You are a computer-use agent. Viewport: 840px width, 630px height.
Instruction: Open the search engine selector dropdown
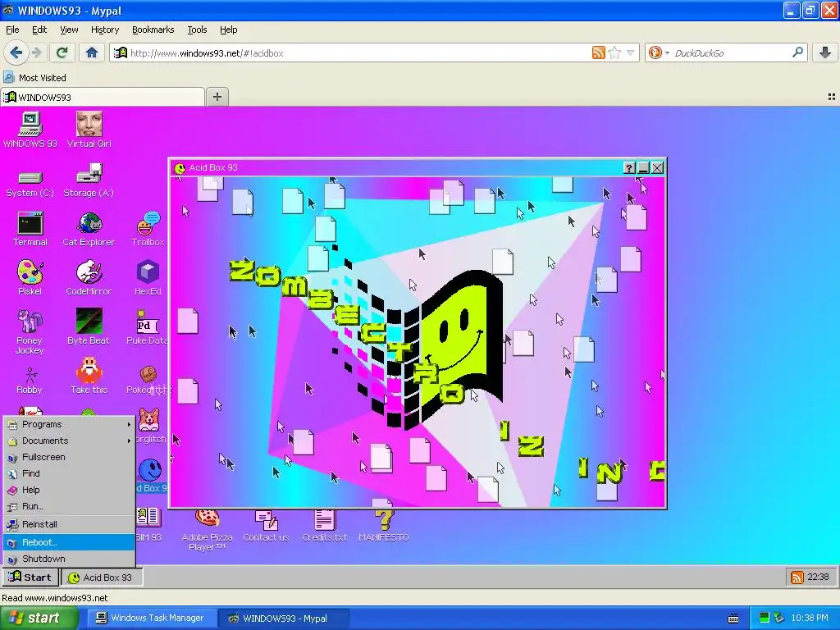[x=668, y=52]
